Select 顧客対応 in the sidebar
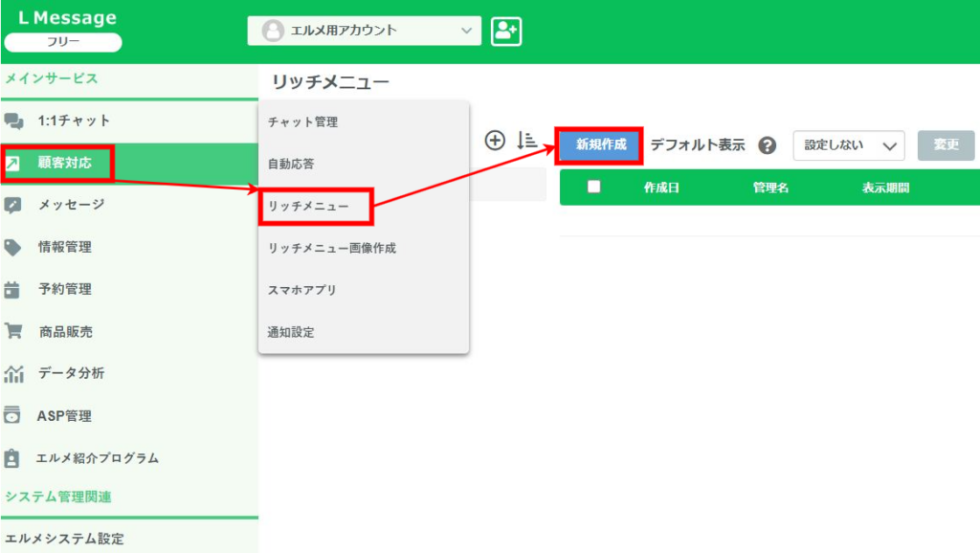The height and width of the screenshot is (553, 980). (65, 163)
